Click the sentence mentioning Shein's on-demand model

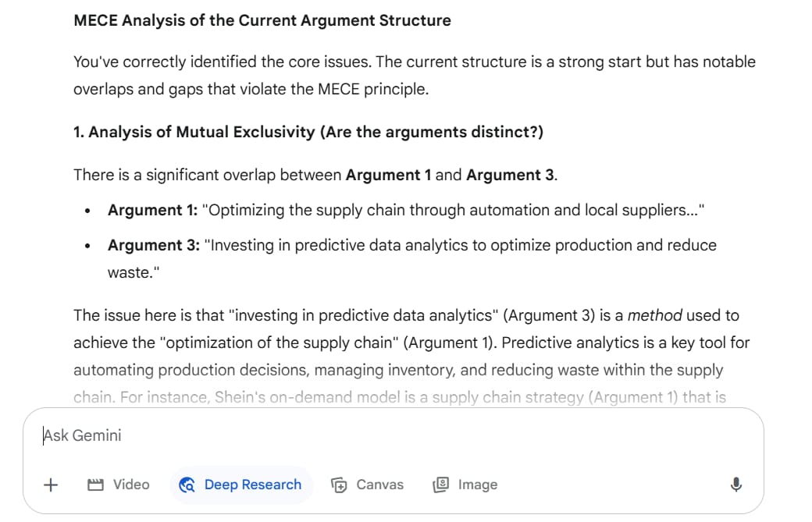coord(400,397)
